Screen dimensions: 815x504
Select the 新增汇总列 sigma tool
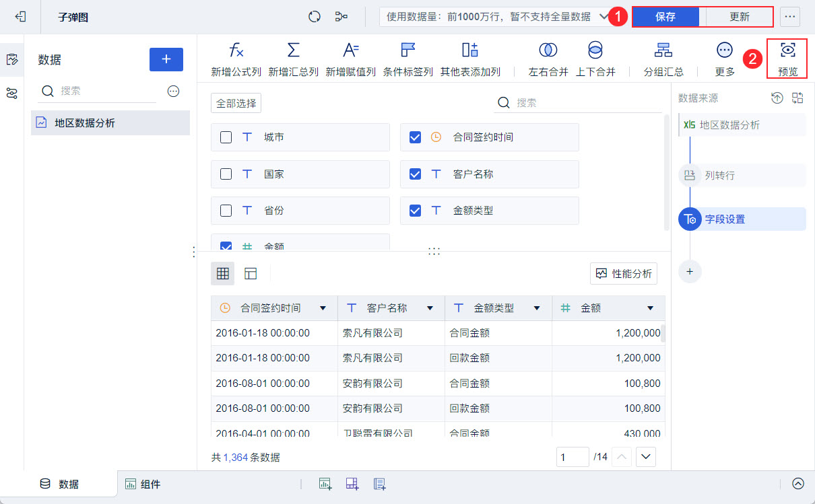293,50
